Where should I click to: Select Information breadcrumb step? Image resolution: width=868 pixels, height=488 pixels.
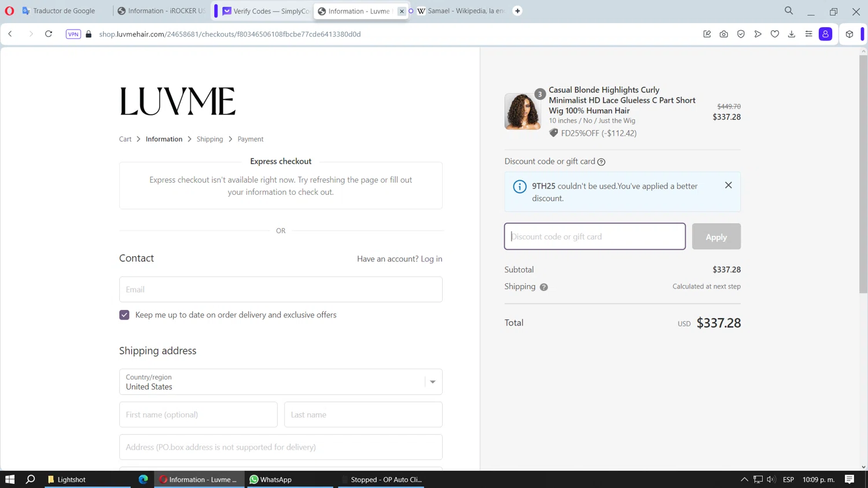(164, 139)
